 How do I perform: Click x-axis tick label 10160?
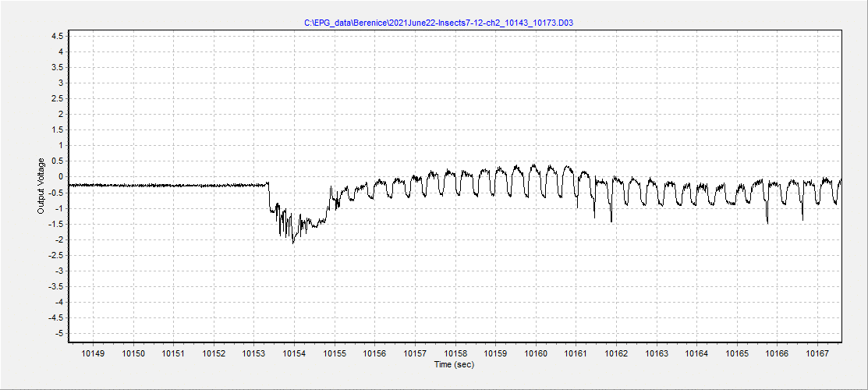click(x=536, y=353)
